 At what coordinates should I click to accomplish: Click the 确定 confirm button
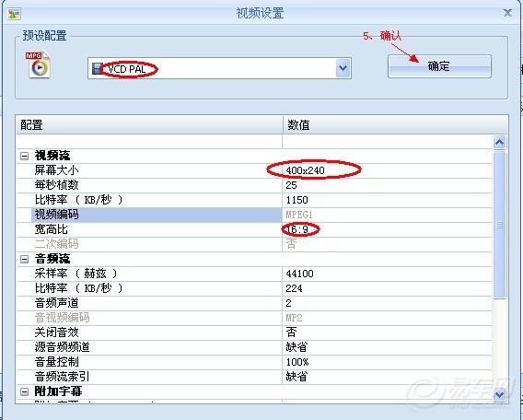439,66
